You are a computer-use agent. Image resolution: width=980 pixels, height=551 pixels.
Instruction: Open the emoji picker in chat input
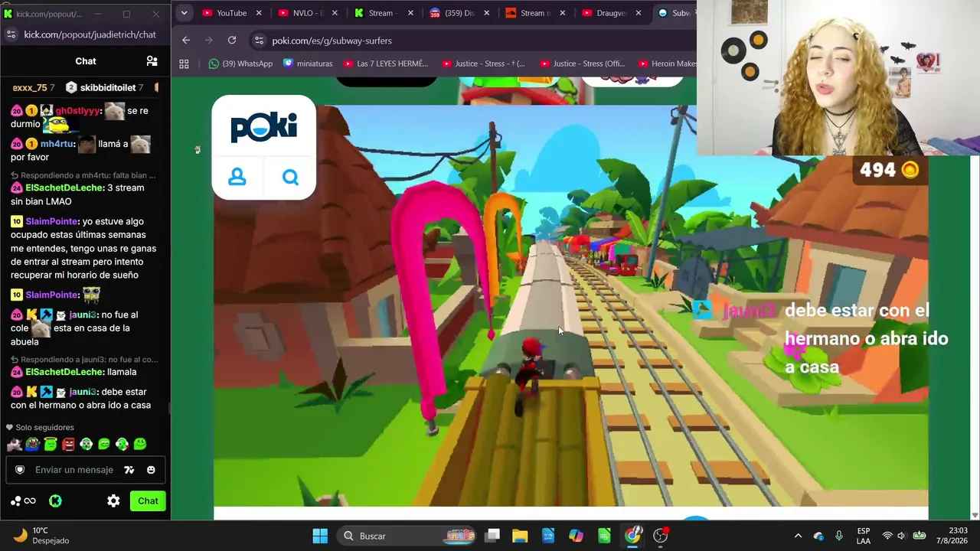[151, 470]
